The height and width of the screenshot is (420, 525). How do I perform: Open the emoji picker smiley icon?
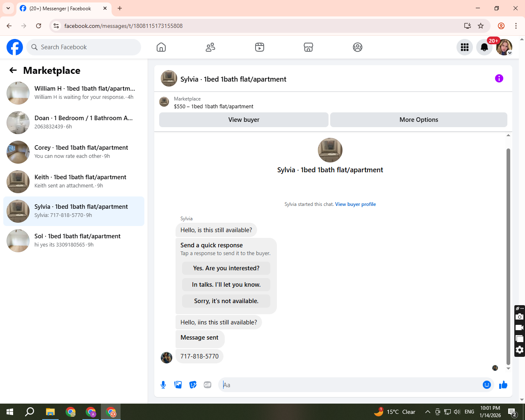(x=487, y=385)
